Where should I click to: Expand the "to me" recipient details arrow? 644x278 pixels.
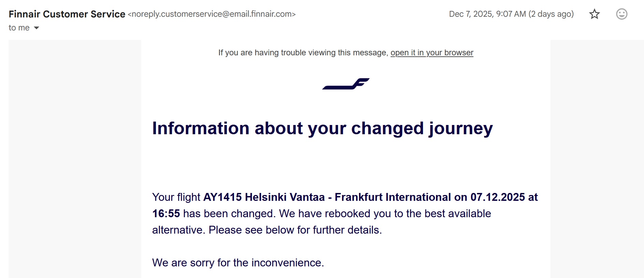point(36,28)
